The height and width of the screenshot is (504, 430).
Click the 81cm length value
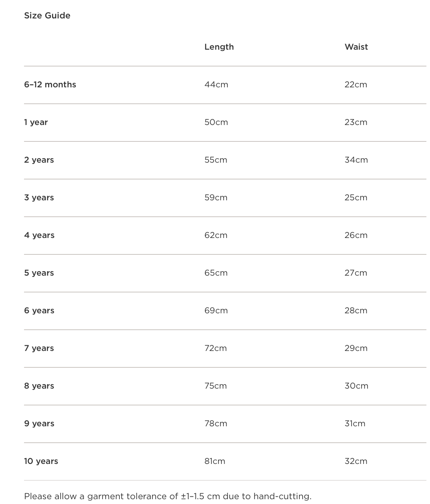click(x=215, y=461)
